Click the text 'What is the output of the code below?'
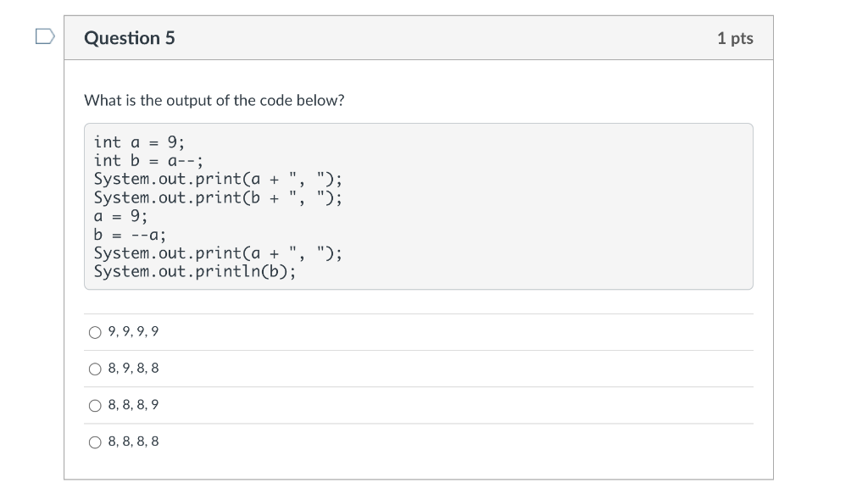 click(x=214, y=100)
